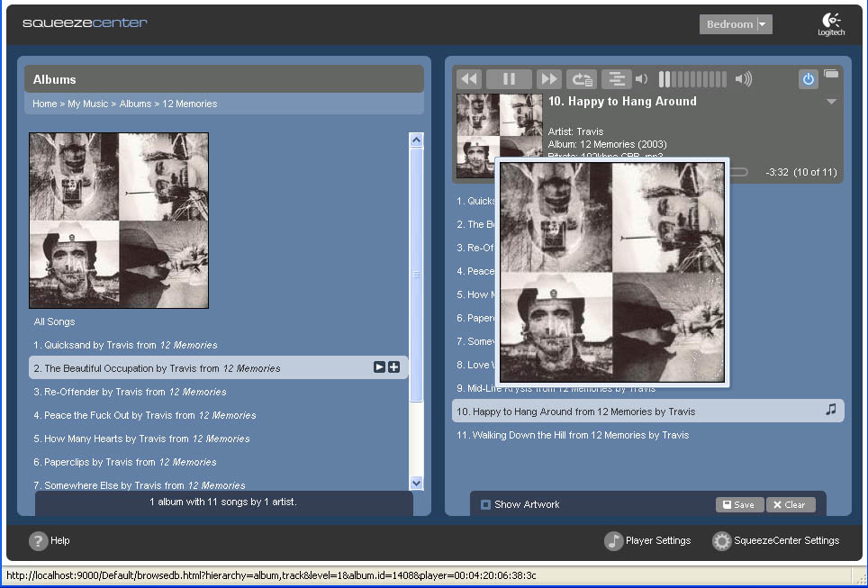The image size is (868, 588).
Task: Open the Bedroom player dropdown
Action: 764,24
